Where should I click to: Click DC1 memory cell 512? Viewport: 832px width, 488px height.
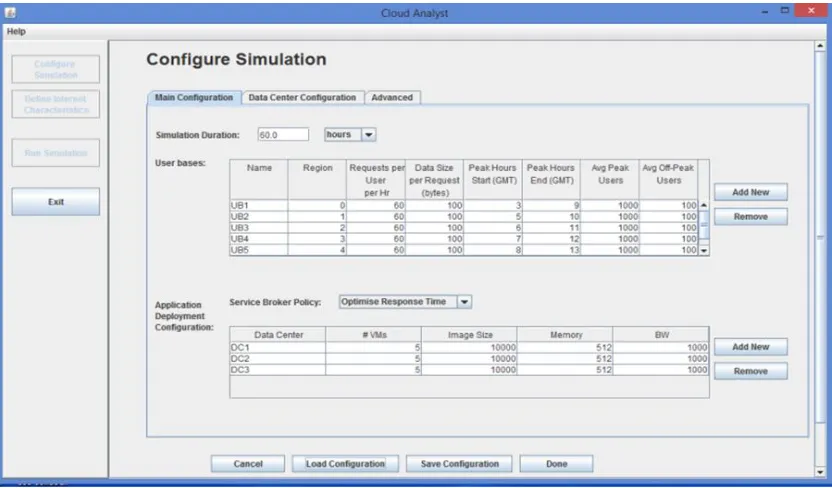point(565,347)
